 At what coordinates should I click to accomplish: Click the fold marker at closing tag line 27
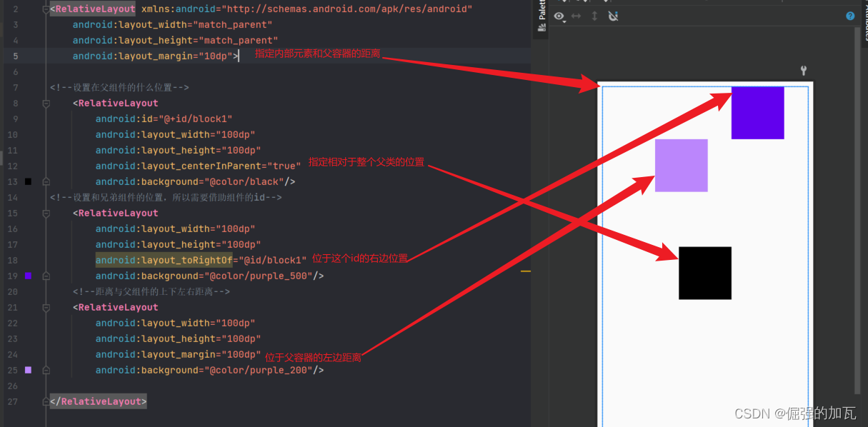[x=46, y=401]
